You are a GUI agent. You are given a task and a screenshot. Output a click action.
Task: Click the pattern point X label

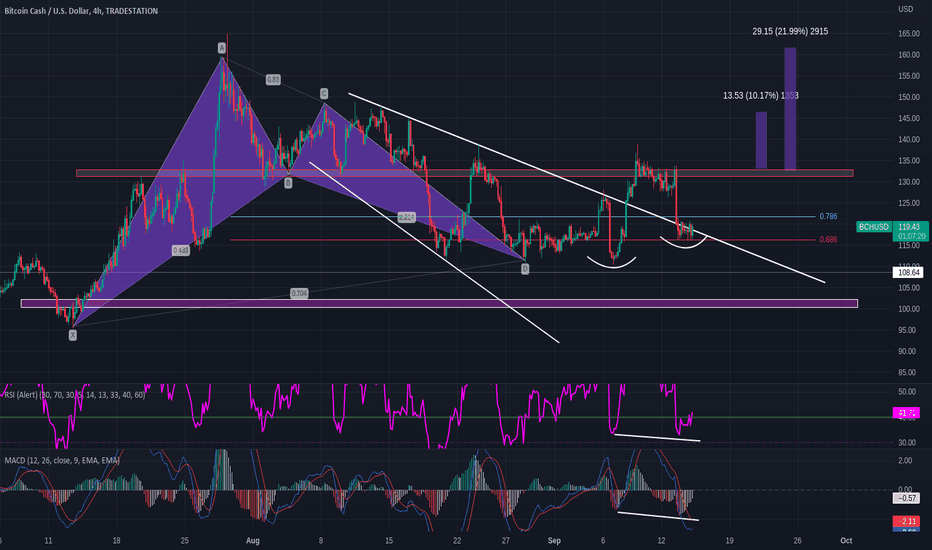(x=73, y=335)
